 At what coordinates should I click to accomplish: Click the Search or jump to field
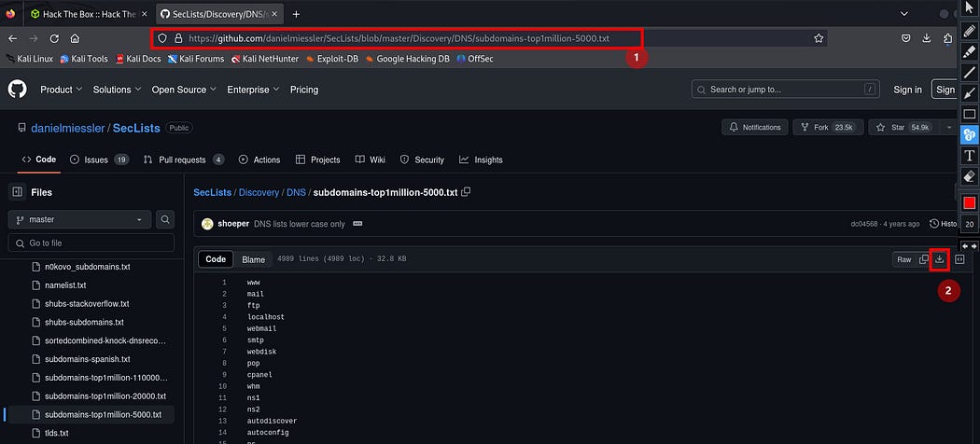786,90
